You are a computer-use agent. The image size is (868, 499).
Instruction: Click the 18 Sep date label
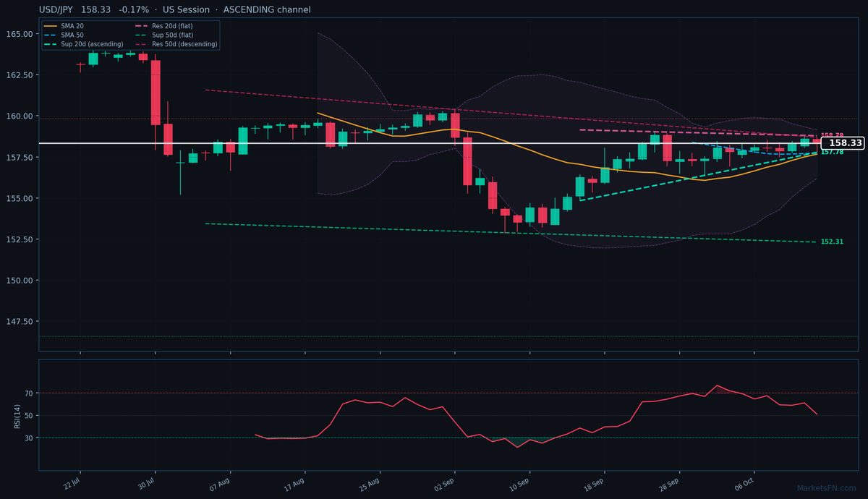(594, 484)
